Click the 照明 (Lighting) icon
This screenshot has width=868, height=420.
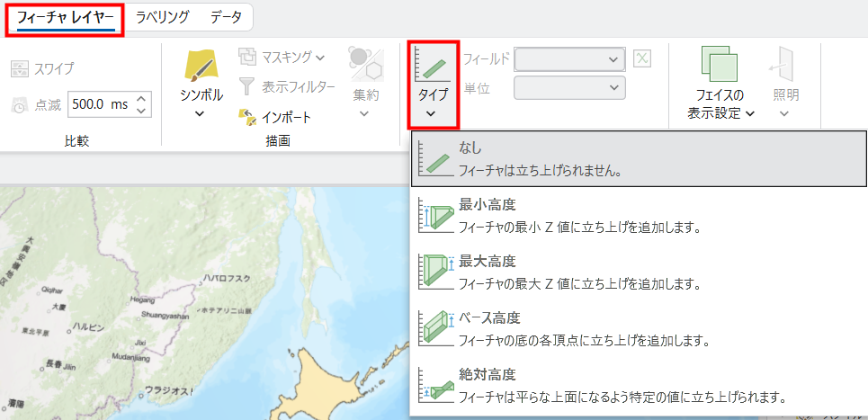click(783, 65)
